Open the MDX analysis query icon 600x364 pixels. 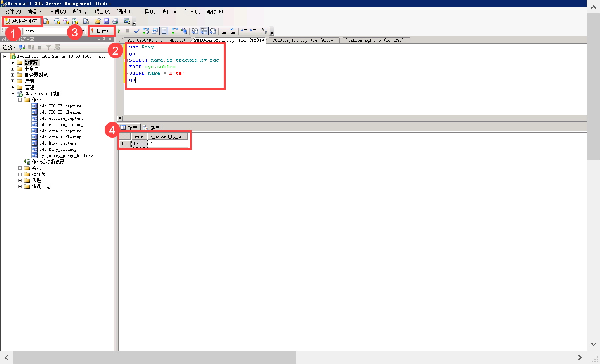(57, 21)
